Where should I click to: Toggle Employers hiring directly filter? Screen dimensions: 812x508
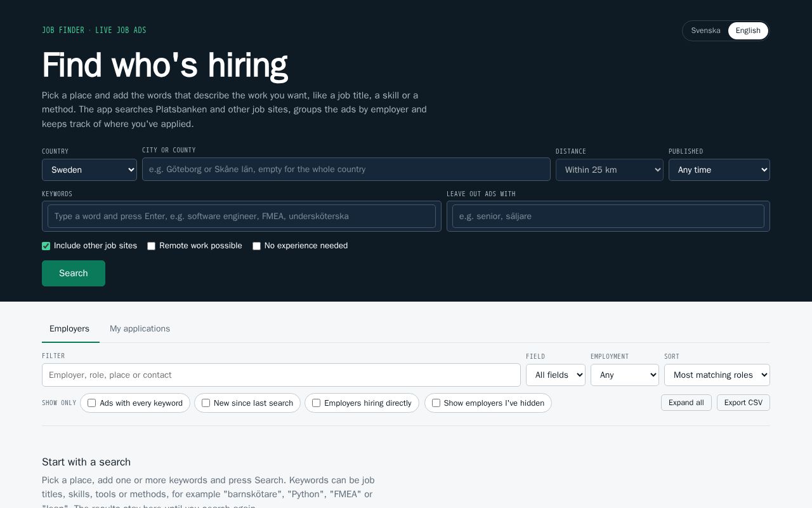(362, 403)
